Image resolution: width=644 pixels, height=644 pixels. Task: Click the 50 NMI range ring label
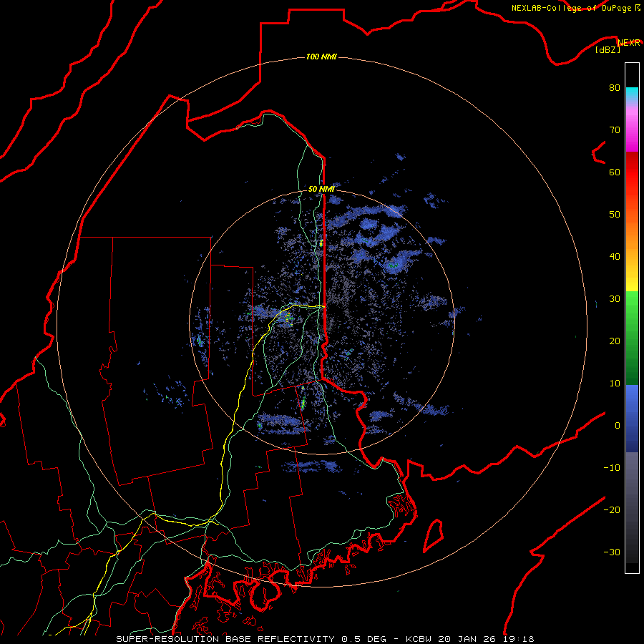(x=321, y=190)
